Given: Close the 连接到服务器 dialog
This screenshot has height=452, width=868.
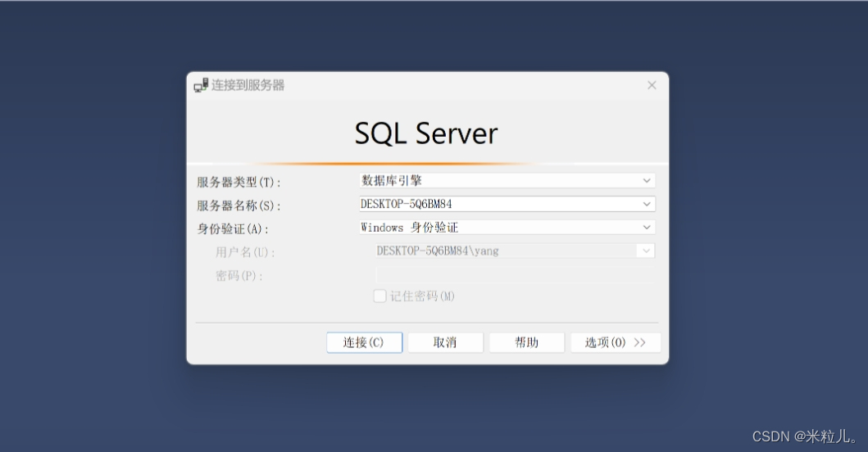Looking at the screenshot, I should click(x=652, y=85).
